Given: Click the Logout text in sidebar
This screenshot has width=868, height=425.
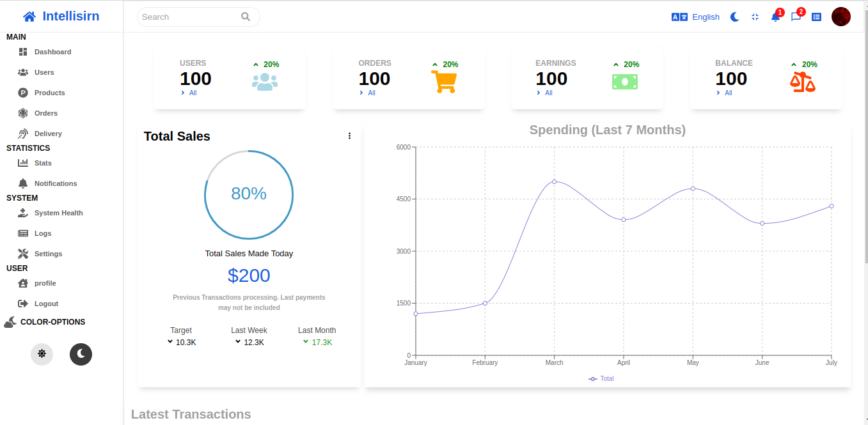Looking at the screenshot, I should [46, 304].
